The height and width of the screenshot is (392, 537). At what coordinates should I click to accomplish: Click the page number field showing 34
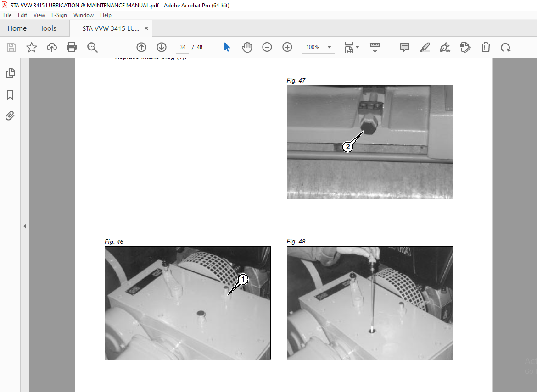point(183,47)
